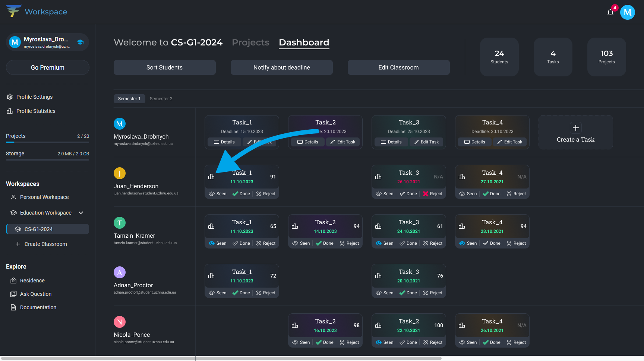This screenshot has width=644, height=361.
Task: Toggle Seen on Tamzin_Kramer's Task_1
Action: coord(218,243)
